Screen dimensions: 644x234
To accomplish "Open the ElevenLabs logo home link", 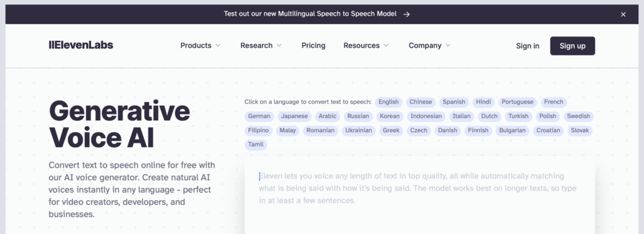I will [x=81, y=45].
